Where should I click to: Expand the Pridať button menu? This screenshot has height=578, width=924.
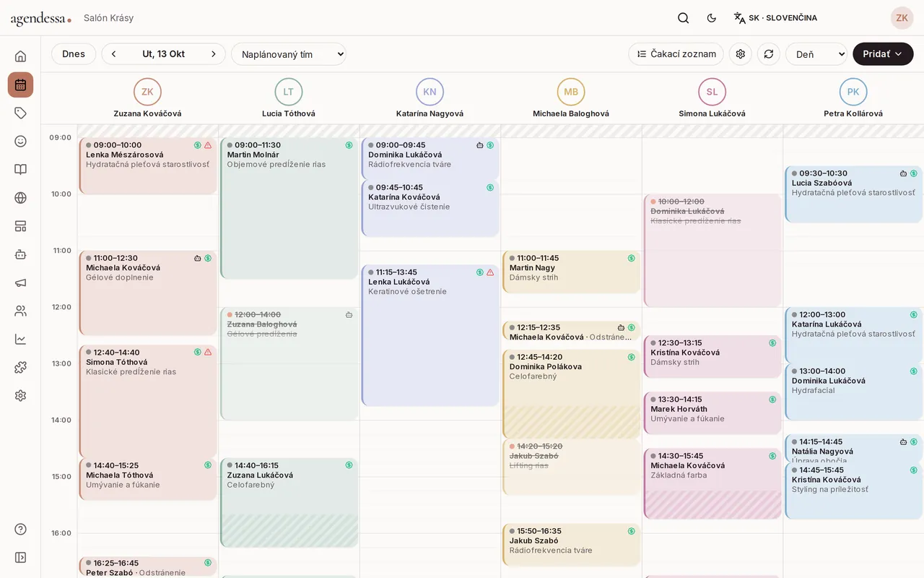click(x=883, y=54)
